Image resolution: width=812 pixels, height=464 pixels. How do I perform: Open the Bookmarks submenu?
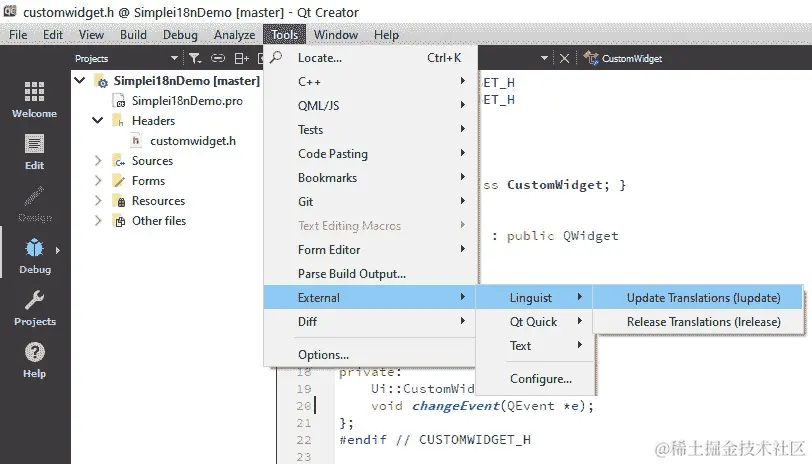[370, 178]
